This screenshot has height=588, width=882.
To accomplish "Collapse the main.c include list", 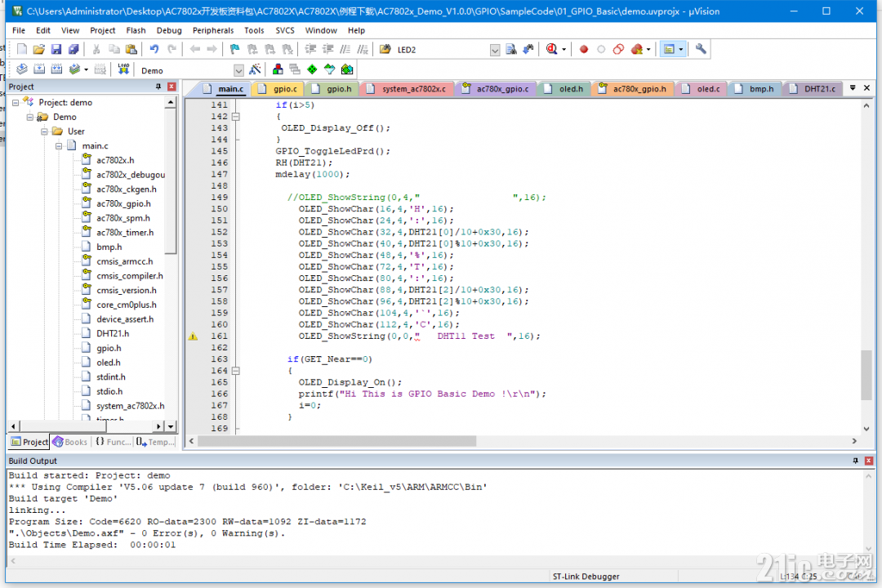I will [x=59, y=145].
